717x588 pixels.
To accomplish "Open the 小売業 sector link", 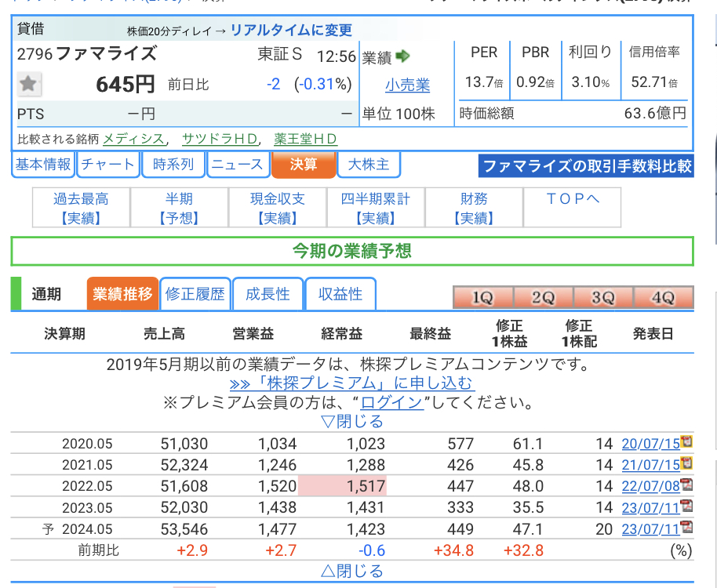I will [x=407, y=85].
